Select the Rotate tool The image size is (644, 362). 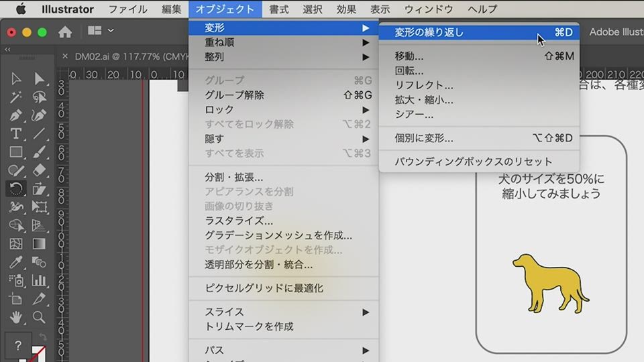coord(16,188)
